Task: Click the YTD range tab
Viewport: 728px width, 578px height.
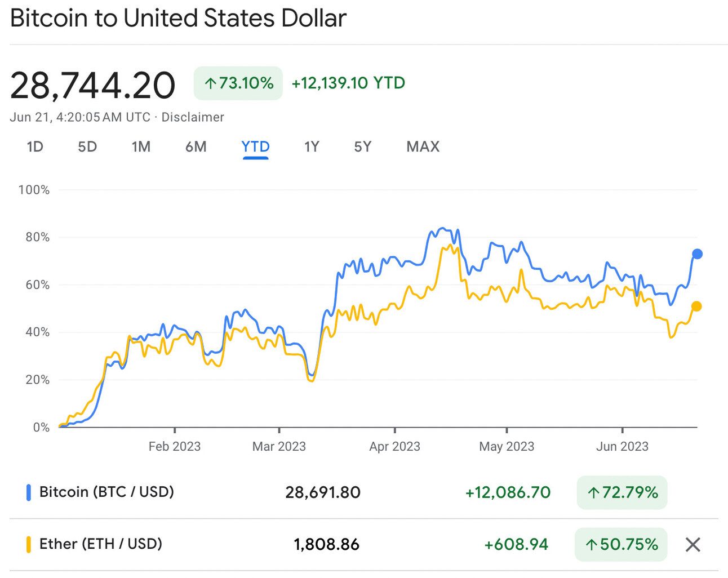Action: pyautogui.click(x=255, y=147)
